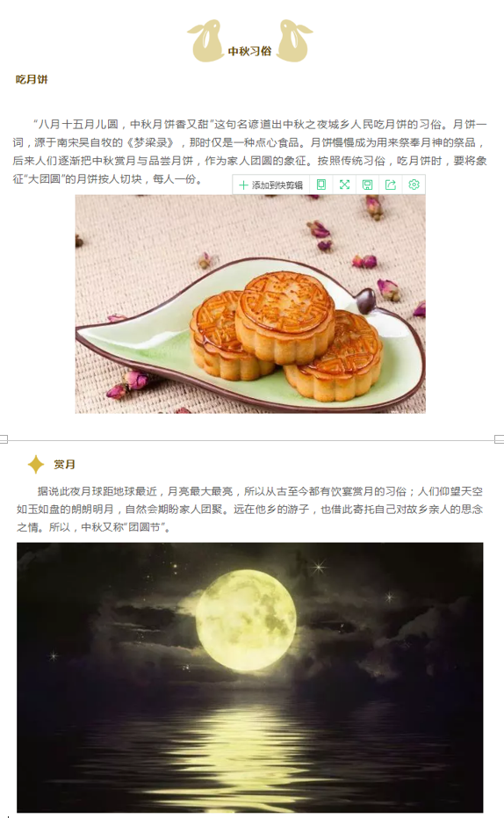Viewport: 504px width, 818px height.
Task: Place cursor in the mooncake custom paragraph
Action: point(249,152)
